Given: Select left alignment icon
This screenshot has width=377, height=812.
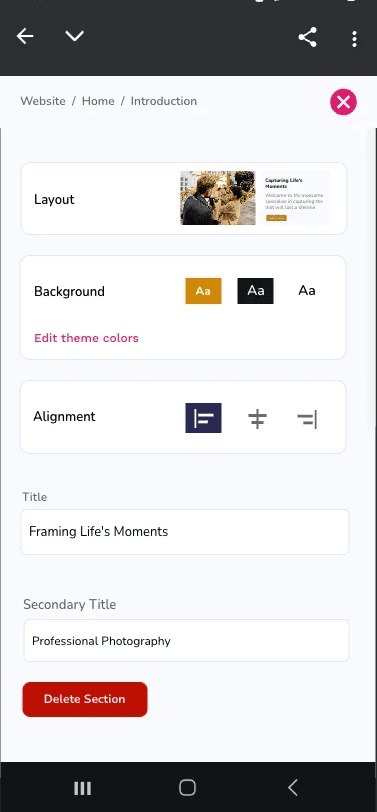Looking at the screenshot, I should click(204, 417).
